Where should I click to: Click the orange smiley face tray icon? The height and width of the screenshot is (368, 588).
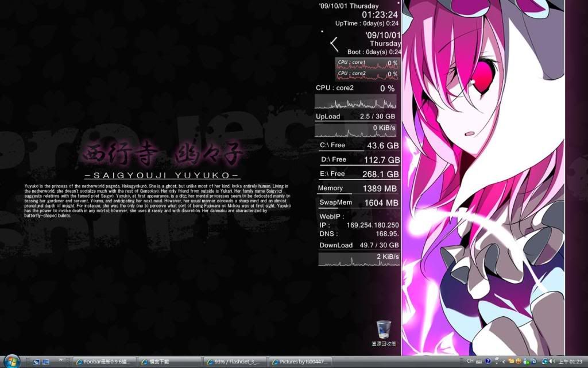click(x=518, y=362)
